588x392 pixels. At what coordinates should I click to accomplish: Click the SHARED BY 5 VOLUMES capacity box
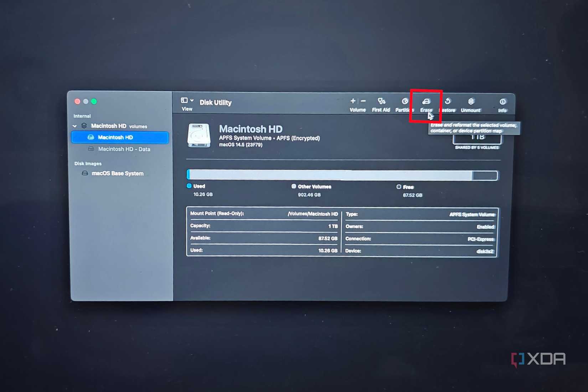(x=477, y=139)
